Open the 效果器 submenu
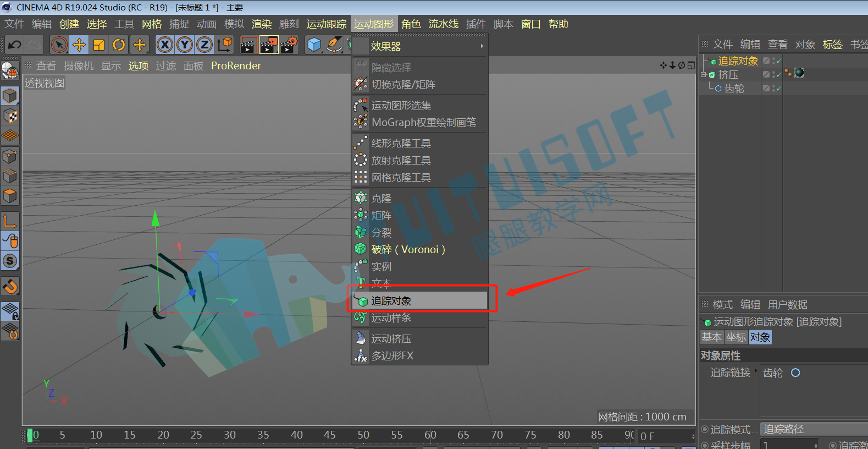Image resolution: width=868 pixels, height=449 pixels. pos(420,47)
